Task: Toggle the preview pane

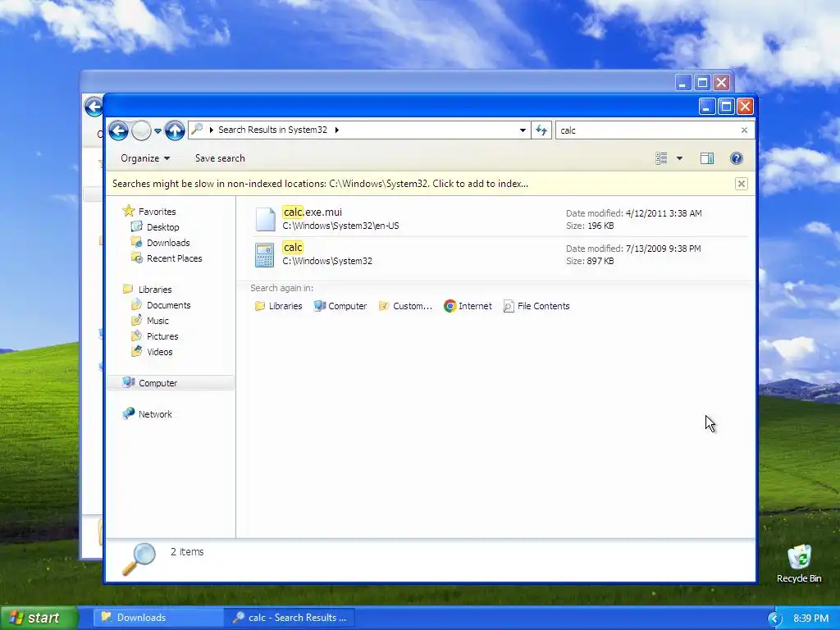Action: pyautogui.click(x=707, y=158)
